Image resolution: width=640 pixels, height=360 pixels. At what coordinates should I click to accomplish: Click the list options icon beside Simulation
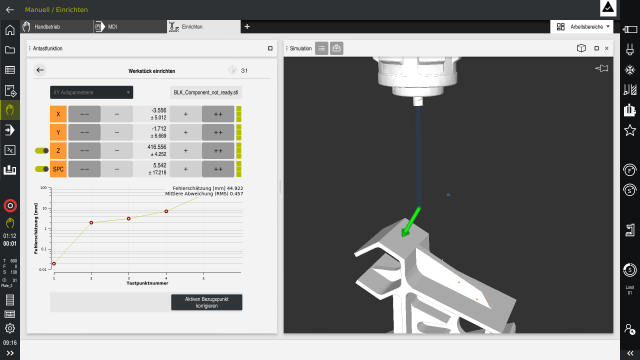point(322,48)
